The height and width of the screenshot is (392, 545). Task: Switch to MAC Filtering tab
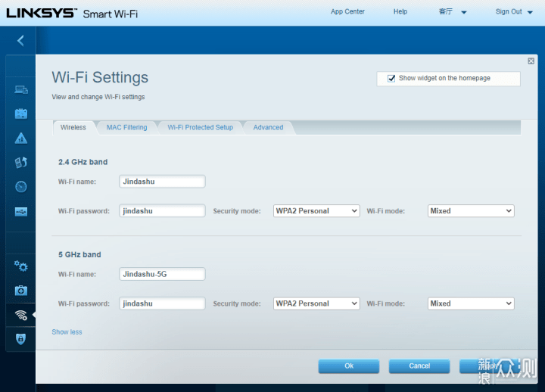126,128
